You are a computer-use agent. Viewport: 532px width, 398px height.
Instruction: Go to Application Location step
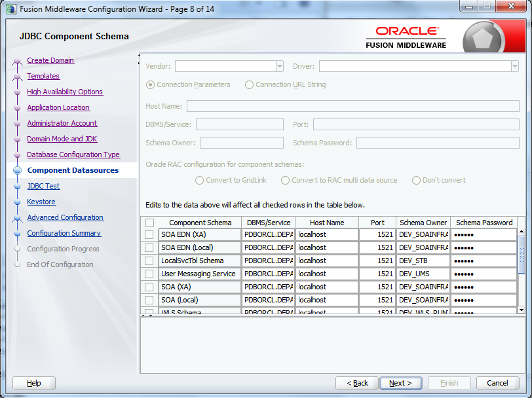coord(58,107)
